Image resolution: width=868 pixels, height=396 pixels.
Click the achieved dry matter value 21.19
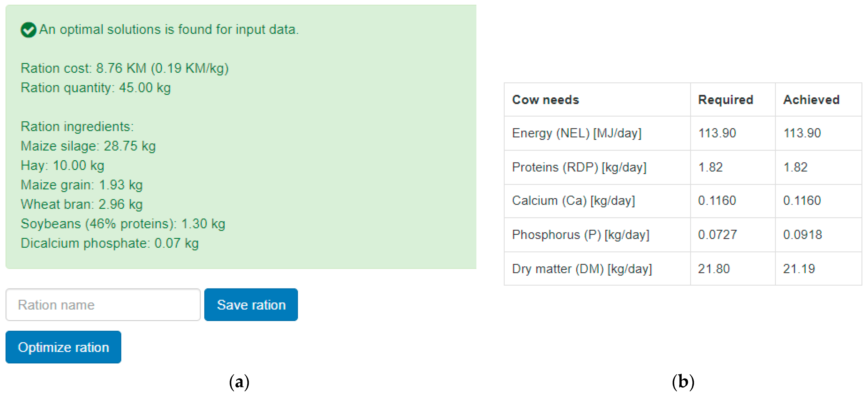(799, 269)
